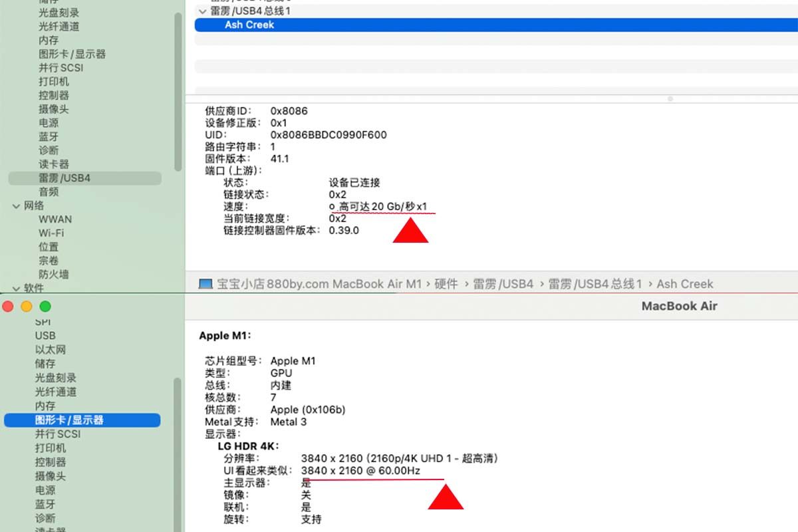798x532 pixels.
Task: Select 光盘刻录 in the bottom window sidebar
Action: (56, 378)
